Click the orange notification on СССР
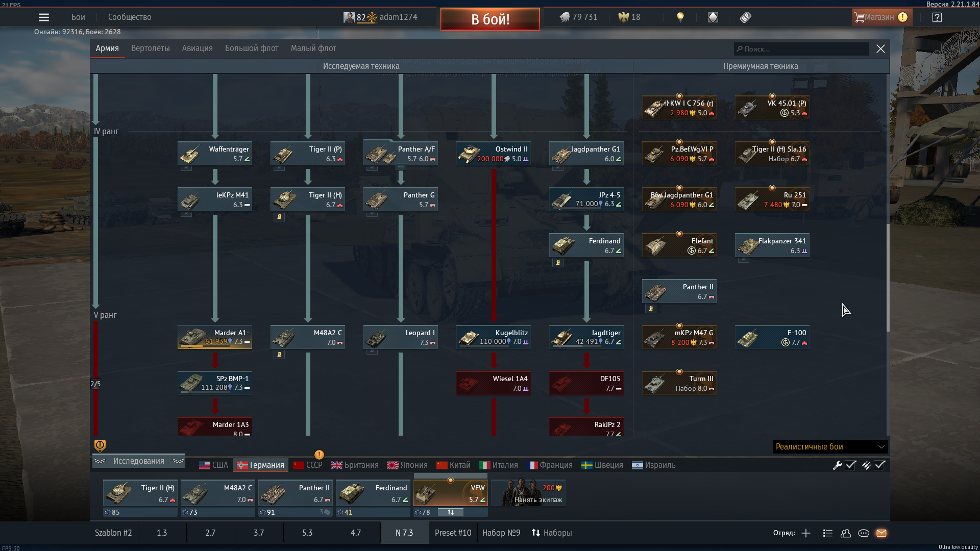Image resolution: width=980 pixels, height=551 pixels. [x=319, y=455]
